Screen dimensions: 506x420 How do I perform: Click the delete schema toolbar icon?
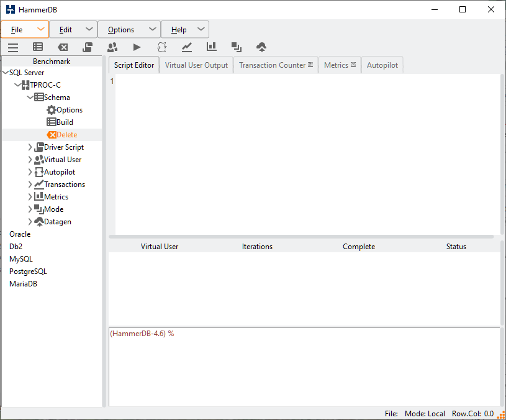coord(63,47)
